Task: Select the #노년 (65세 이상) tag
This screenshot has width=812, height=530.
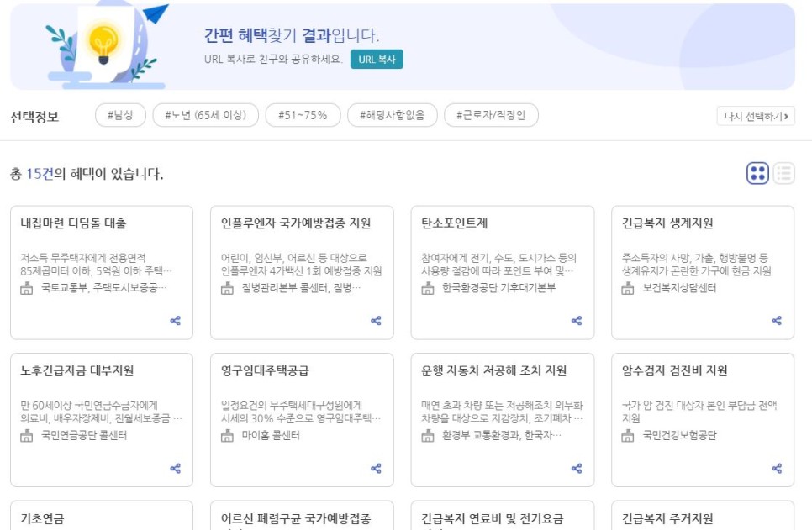Action: [206, 115]
